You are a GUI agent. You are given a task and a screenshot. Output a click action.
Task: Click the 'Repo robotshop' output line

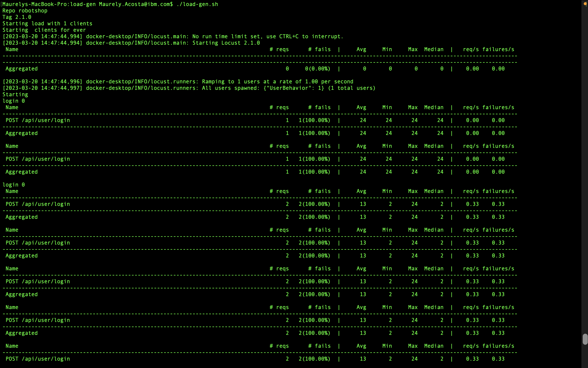[x=25, y=11]
